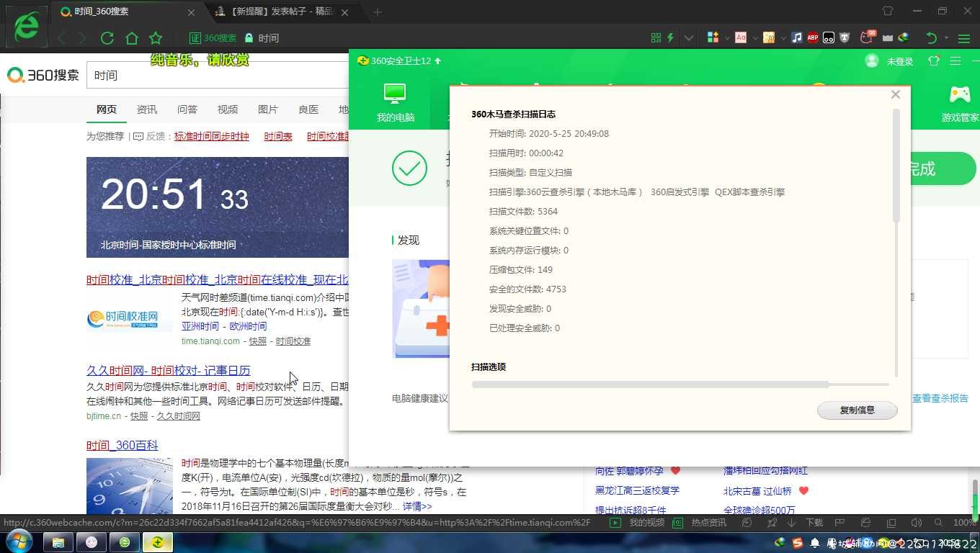Click the browser forward arrow

point(82,38)
